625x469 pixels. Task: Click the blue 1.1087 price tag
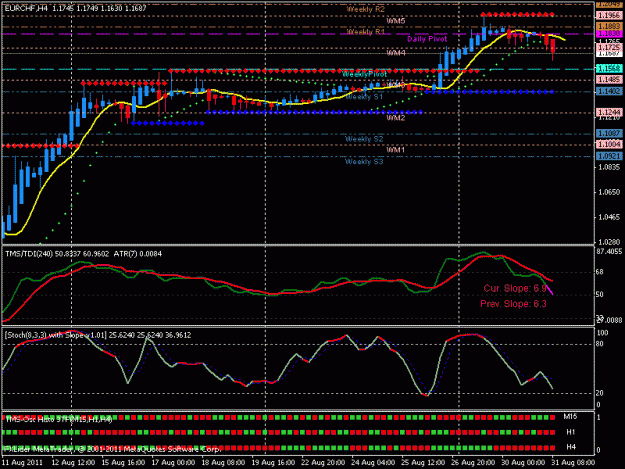(609, 133)
